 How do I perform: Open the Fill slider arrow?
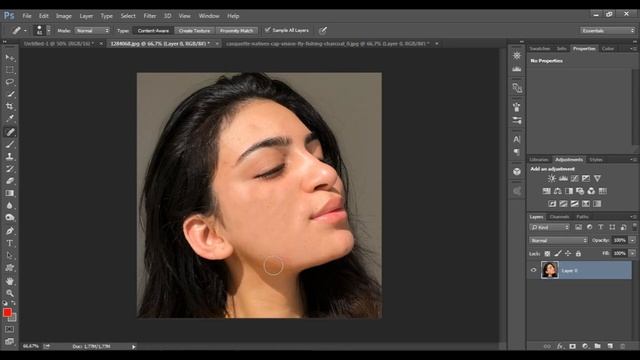632,253
